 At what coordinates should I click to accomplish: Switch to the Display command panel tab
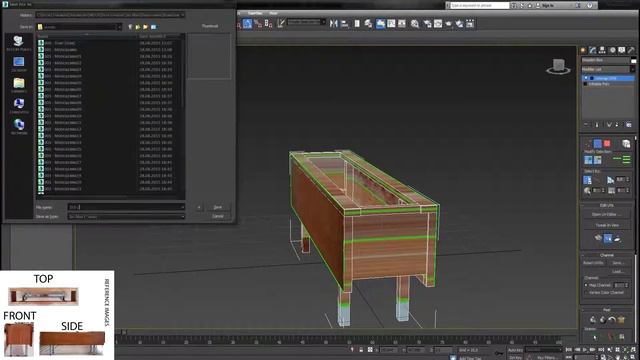(622, 50)
